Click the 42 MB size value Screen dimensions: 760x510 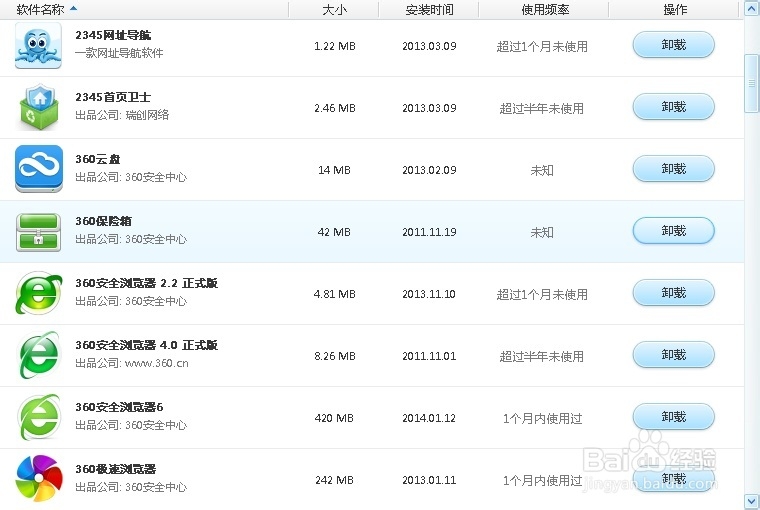click(x=334, y=232)
